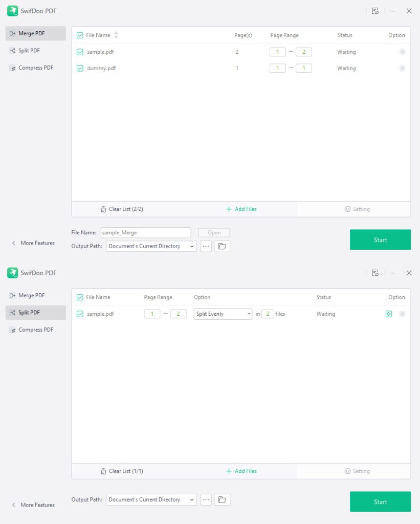The width and height of the screenshot is (420, 524).
Task: Open Output Path dropdown in Merge window
Action: pyautogui.click(x=151, y=246)
